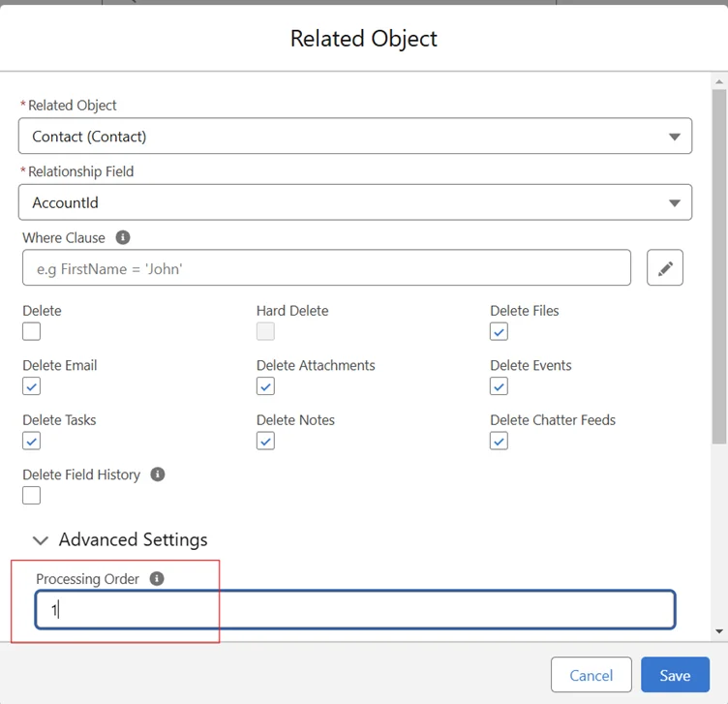Click the Processing Order input field
Screen dimensions: 728x704
[354, 610]
